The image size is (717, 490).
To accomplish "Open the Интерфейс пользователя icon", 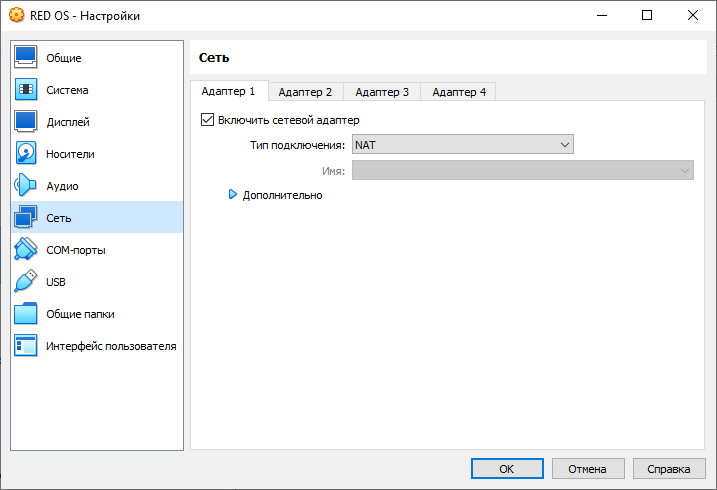I will click(26, 346).
